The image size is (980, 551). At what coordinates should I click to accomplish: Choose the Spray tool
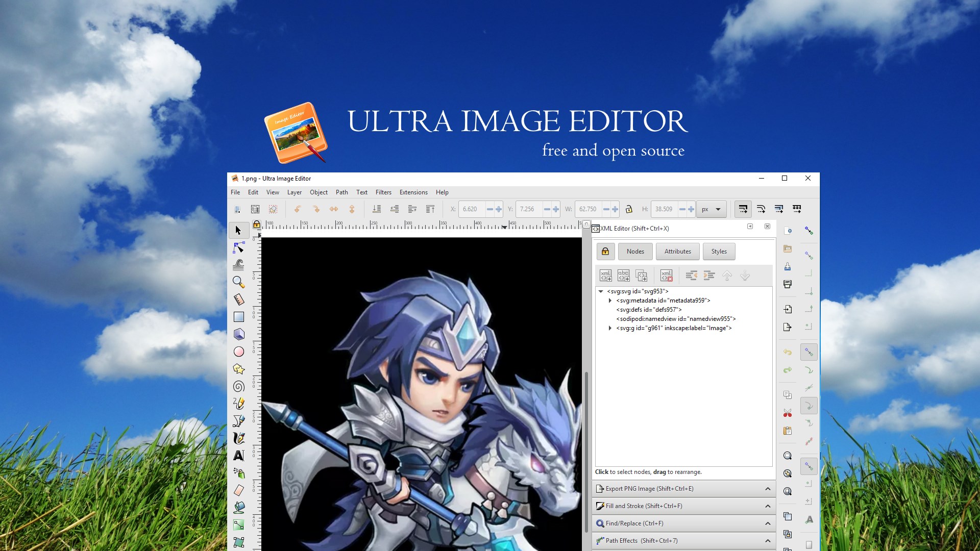(238, 473)
